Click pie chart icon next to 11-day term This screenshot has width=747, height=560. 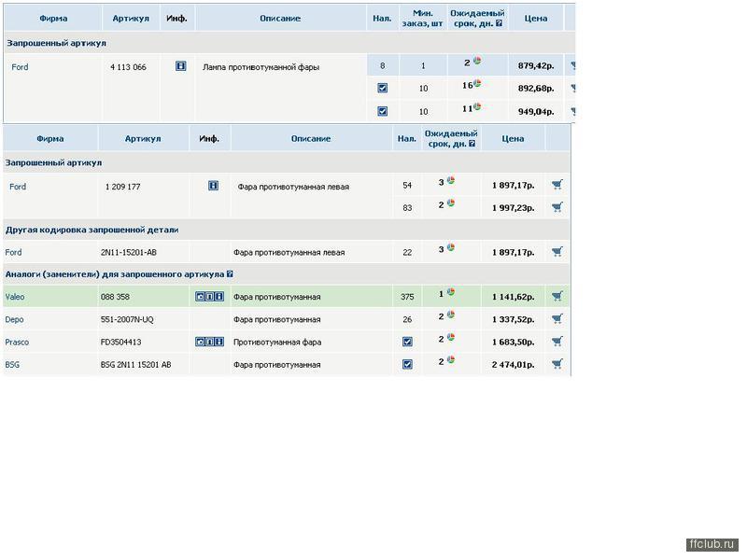click(x=477, y=106)
